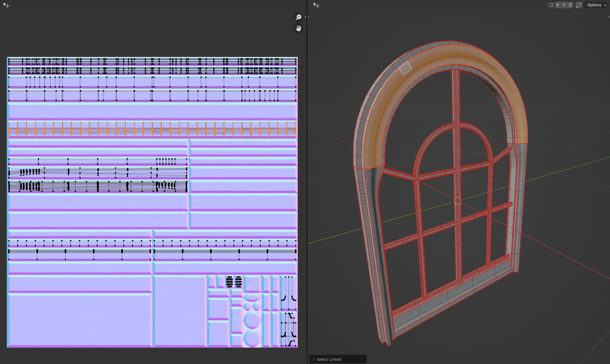
Task: Click the orange selected UV strip
Action: coord(152,130)
